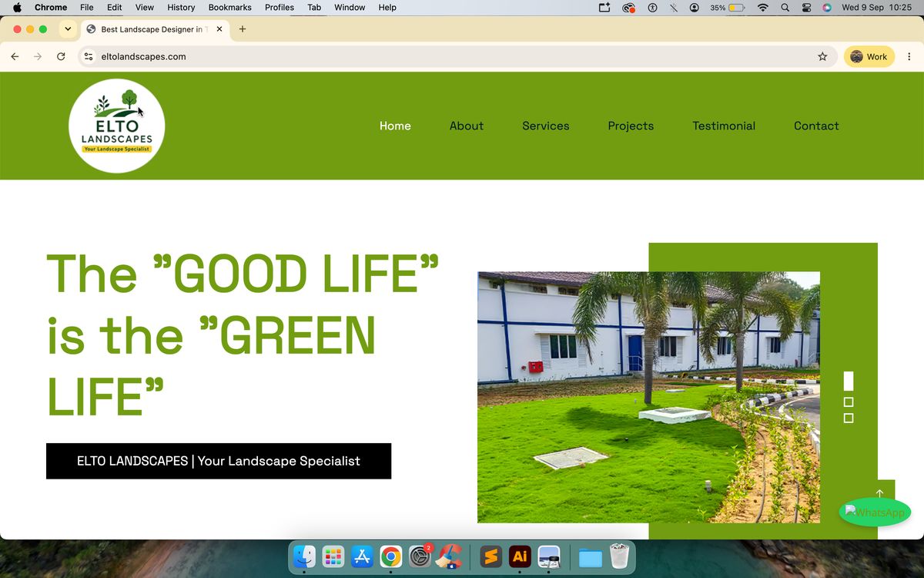Open Chrome's three-dot menu

coord(909,56)
